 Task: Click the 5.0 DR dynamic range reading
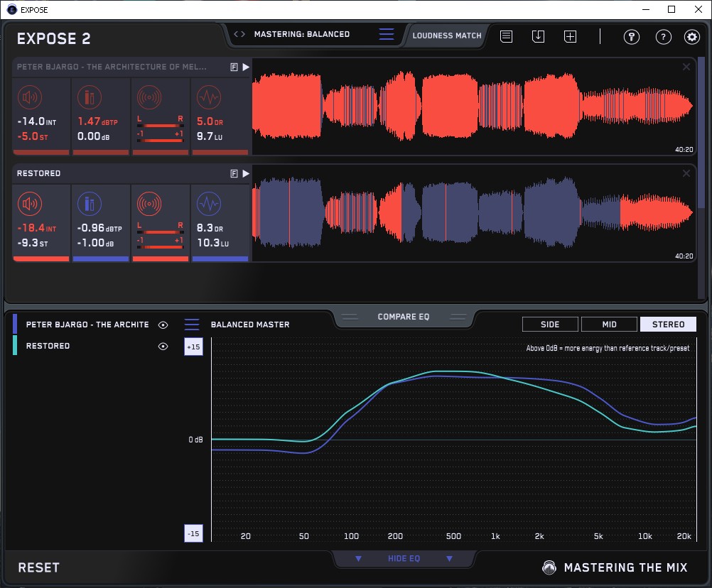click(210, 121)
